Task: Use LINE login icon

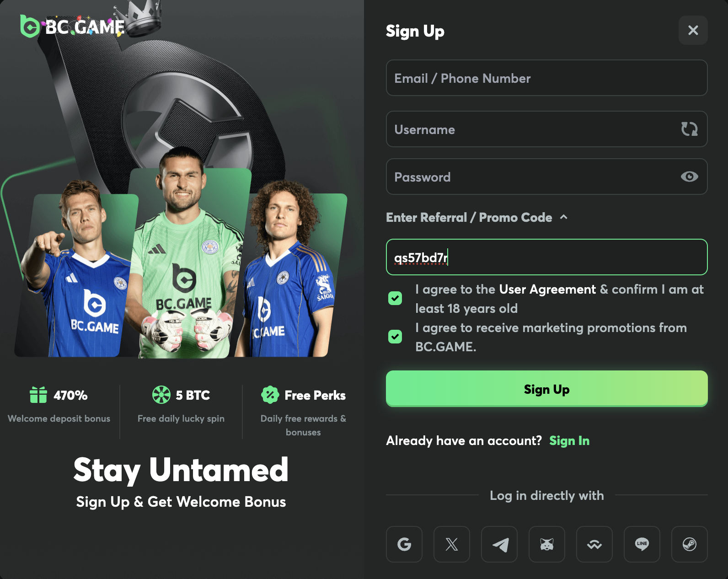Action: [x=642, y=544]
